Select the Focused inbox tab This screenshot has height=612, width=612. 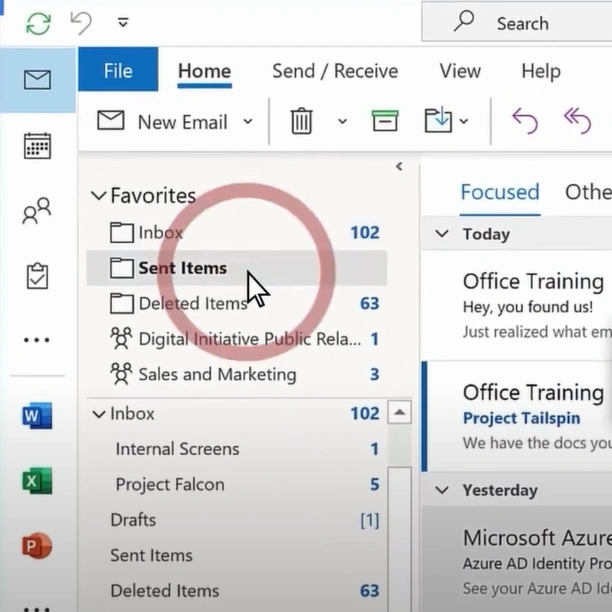(x=500, y=192)
